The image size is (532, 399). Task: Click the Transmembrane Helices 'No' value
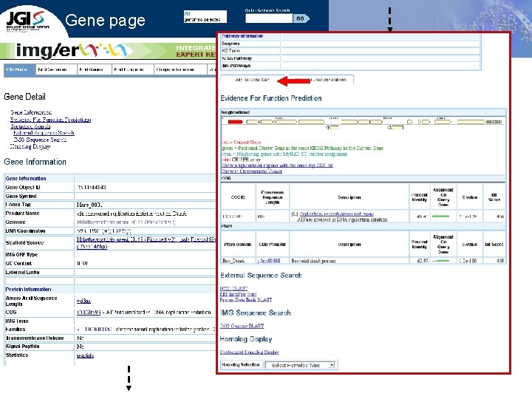coord(80,338)
